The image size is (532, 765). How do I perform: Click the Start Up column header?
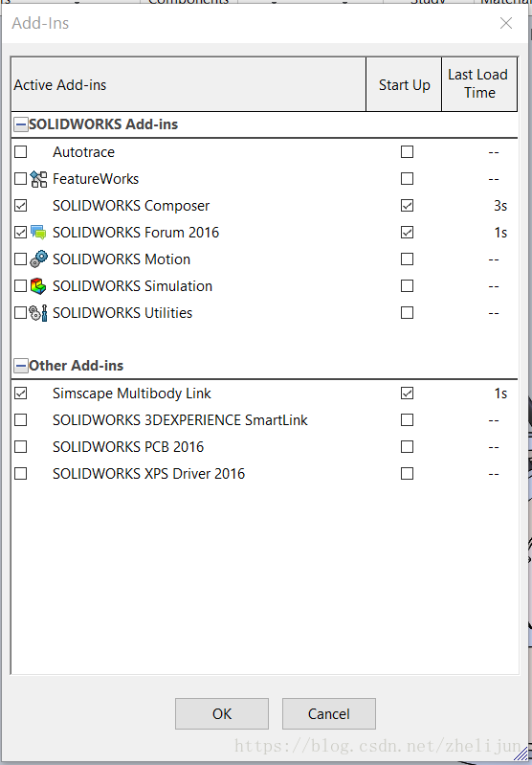(404, 84)
